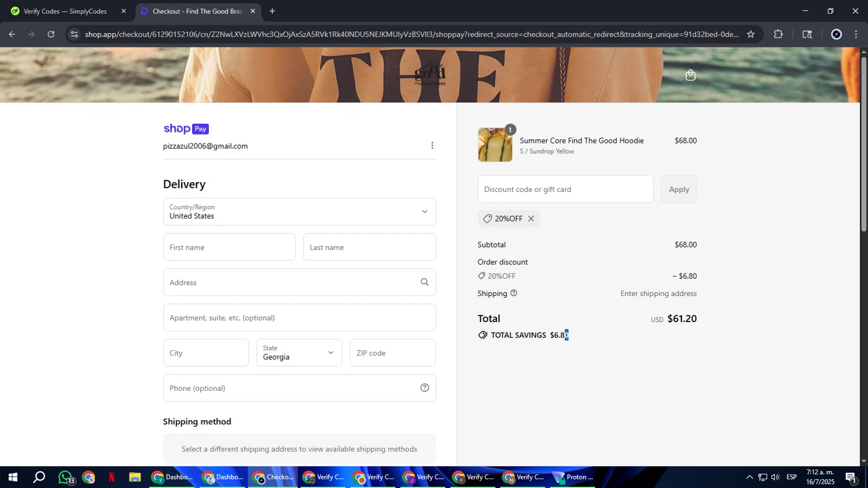Open the Country/Region dropdown
Image resolution: width=868 pixels, height=488 pixels.
tap(299, 212)
